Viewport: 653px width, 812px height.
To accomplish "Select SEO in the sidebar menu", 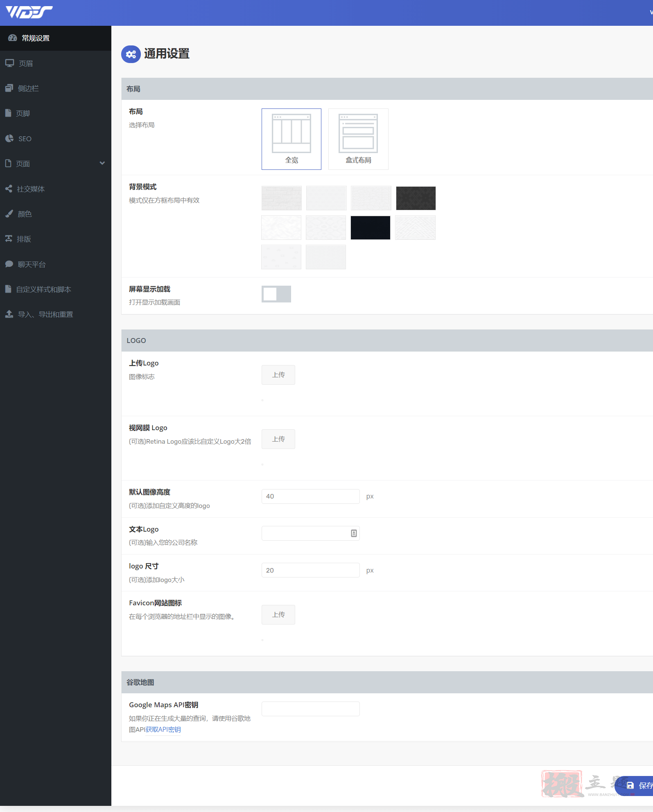I will point(56,138).
